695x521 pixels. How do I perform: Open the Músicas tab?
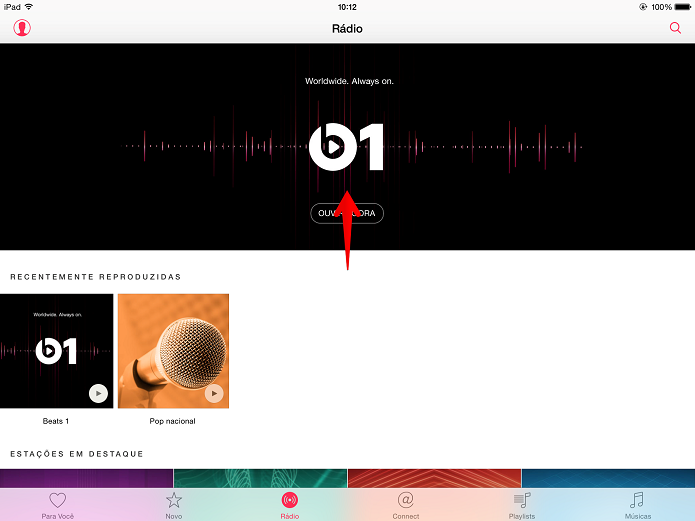[x=638, y=505]
